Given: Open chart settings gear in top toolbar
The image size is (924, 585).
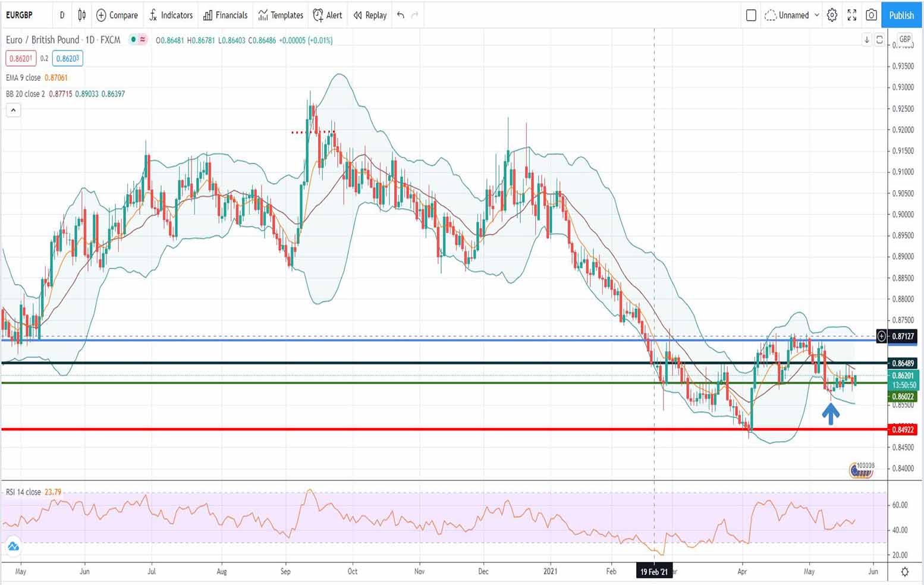Looking at the screenshot, I should (x=832, y=15).
